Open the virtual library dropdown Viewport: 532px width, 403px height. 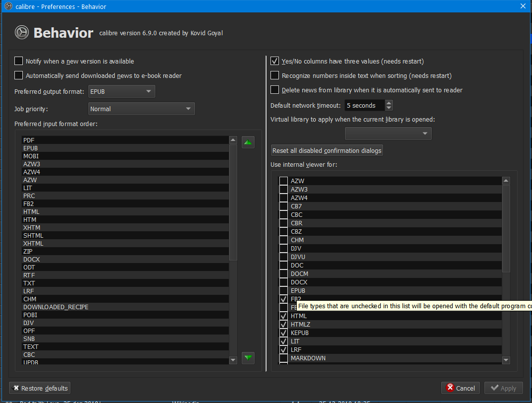pyautogui.click(x=388, y=134)
